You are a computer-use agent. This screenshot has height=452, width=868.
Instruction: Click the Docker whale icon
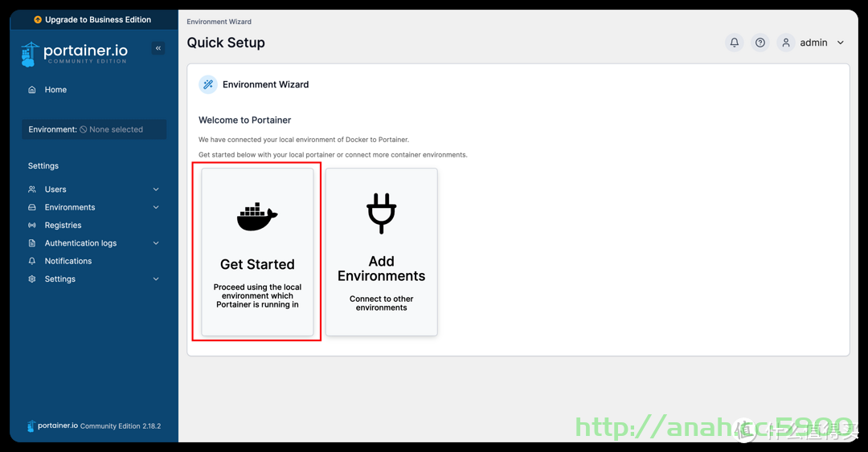[x=257, y=216]
